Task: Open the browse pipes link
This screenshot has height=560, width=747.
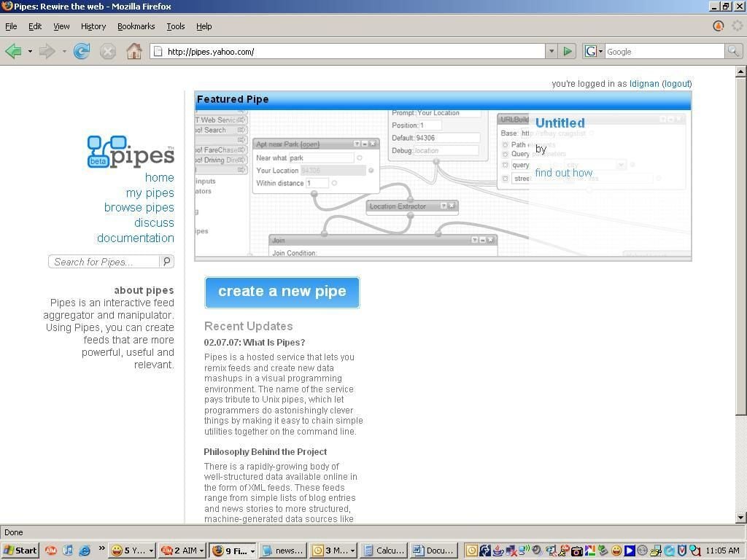Action: pyautogui.click(x=139, y=208)
